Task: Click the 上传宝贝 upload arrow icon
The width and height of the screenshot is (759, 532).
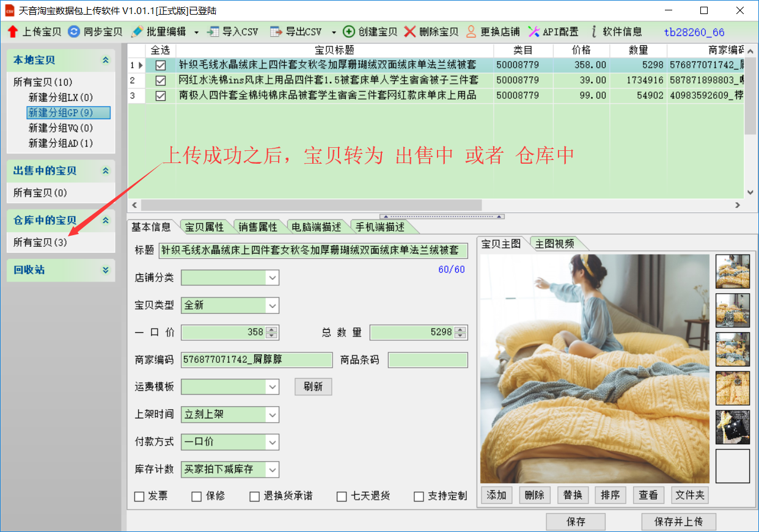Action: 13,32
